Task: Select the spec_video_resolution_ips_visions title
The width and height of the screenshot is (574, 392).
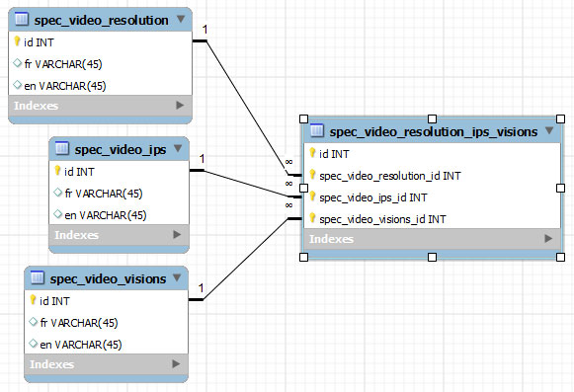Action: coord(434,131)
